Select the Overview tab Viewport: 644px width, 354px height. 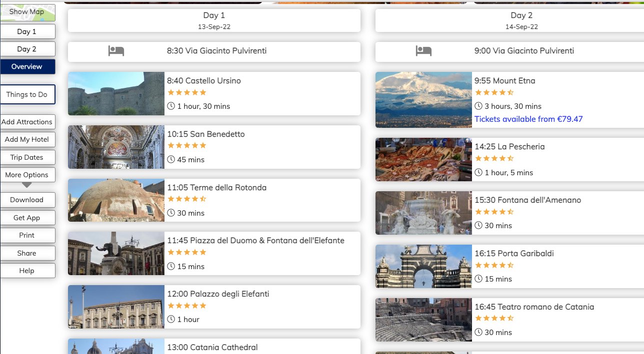pyautogui.click(x=27, y=67)
